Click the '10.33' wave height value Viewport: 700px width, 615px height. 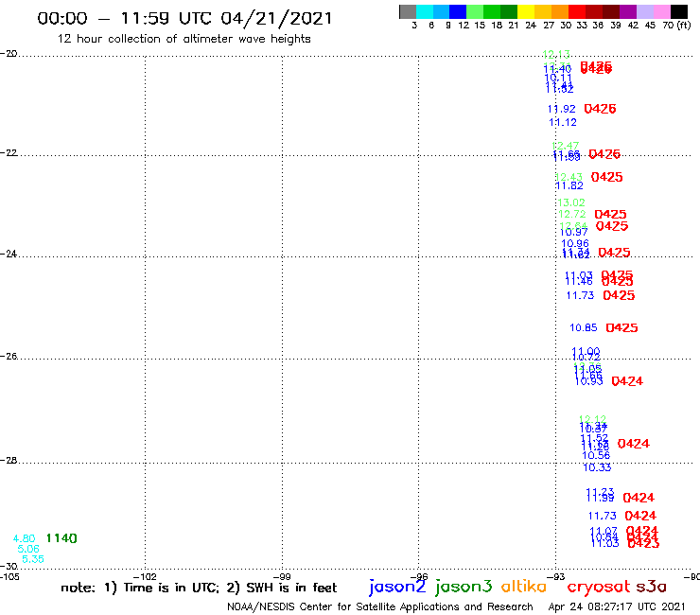point(597,467)
